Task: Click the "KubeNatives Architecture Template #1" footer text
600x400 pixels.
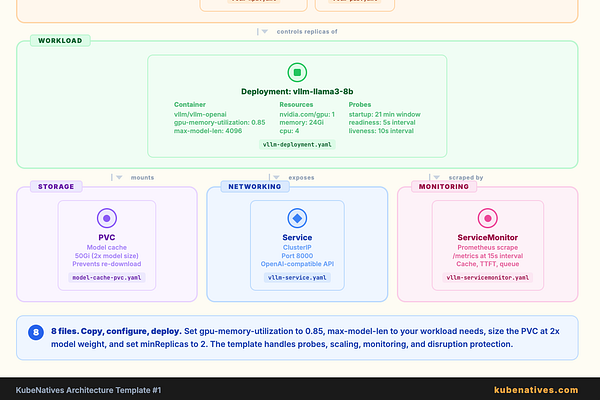Action: tap(88, 390)
